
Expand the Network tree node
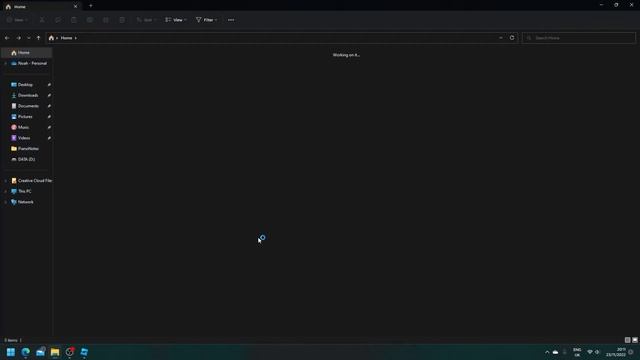(5, 202)
